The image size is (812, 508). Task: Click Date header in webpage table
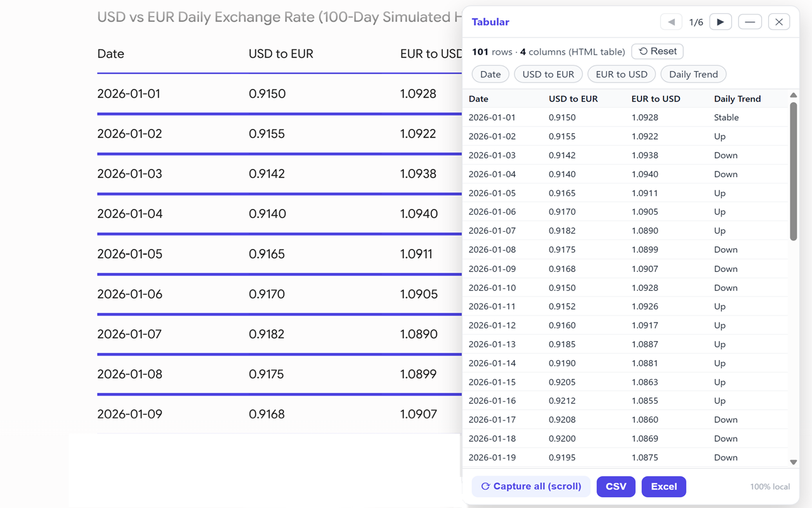click(x=110, y=54)
